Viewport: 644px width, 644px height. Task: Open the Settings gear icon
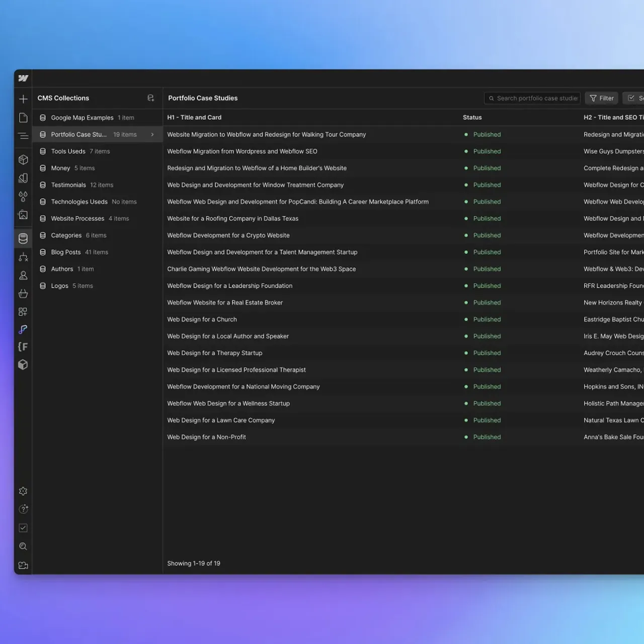tap(23, 491)
